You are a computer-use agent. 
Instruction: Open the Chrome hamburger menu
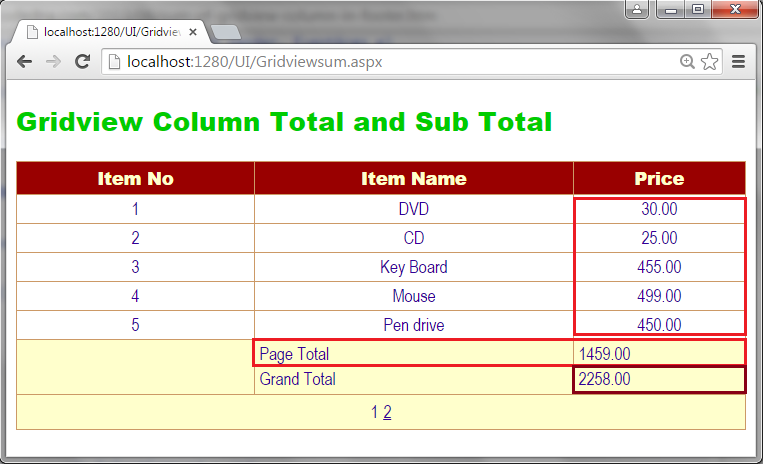point(738,61)
